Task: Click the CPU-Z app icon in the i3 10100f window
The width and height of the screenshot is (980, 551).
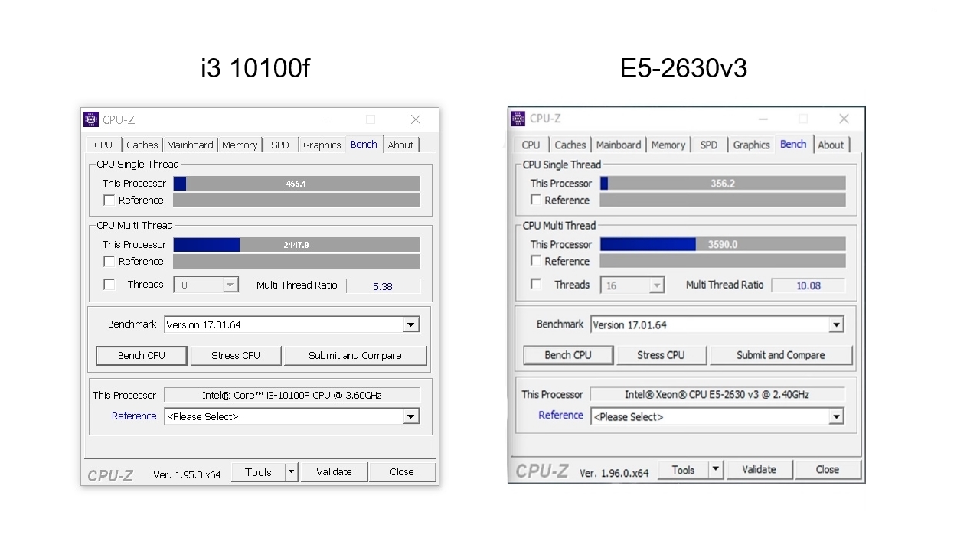Action: 91,119
